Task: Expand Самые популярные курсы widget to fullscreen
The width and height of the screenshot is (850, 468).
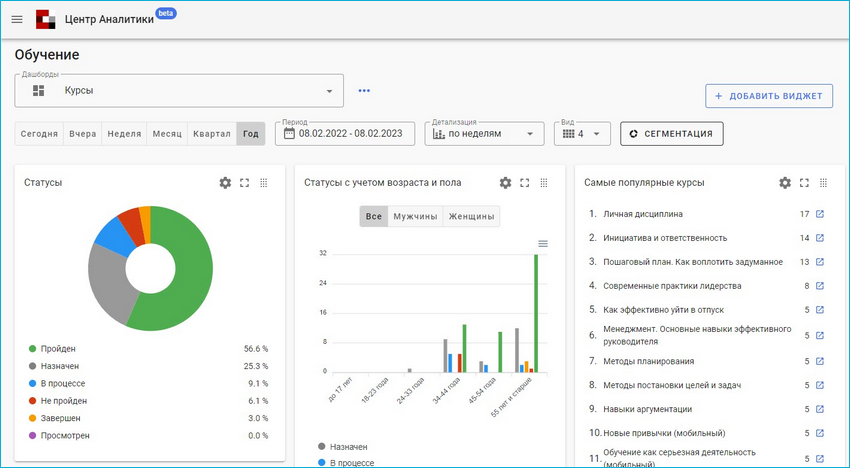Action: coord(804,183)
